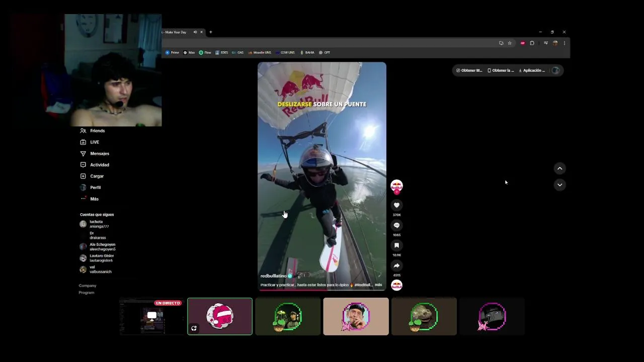Viewport: 644px width, 362px height.
Task: Expand the caption with más link
Action: point(378,285)
